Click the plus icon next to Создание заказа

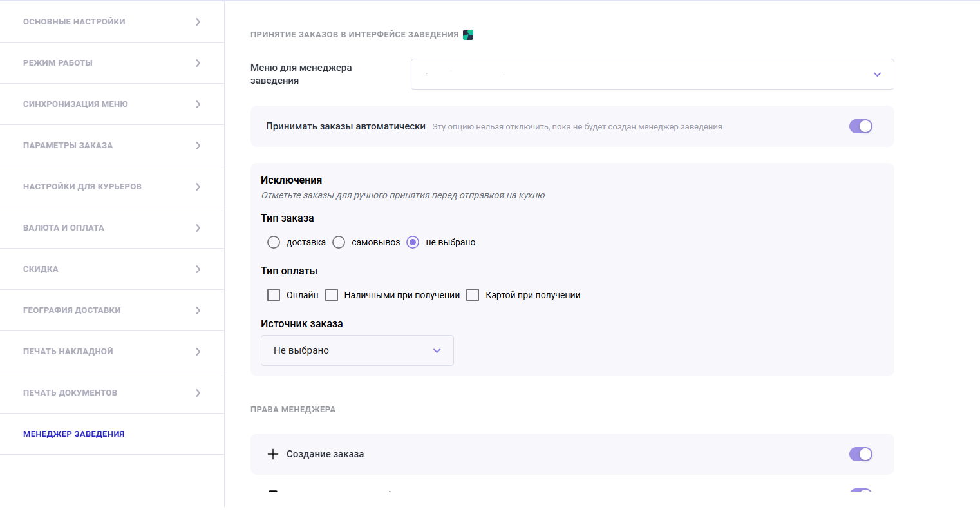[273, 454]
